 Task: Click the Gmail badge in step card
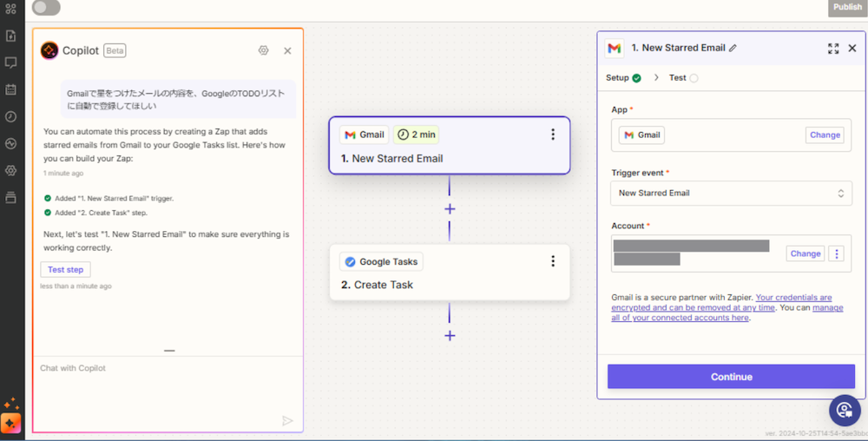365,135
